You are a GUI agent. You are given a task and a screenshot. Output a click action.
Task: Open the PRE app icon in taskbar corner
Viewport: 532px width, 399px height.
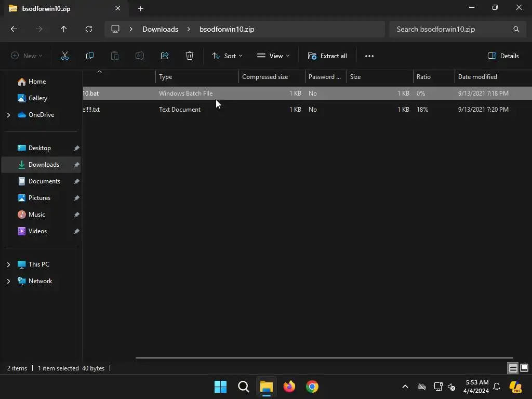516,387
